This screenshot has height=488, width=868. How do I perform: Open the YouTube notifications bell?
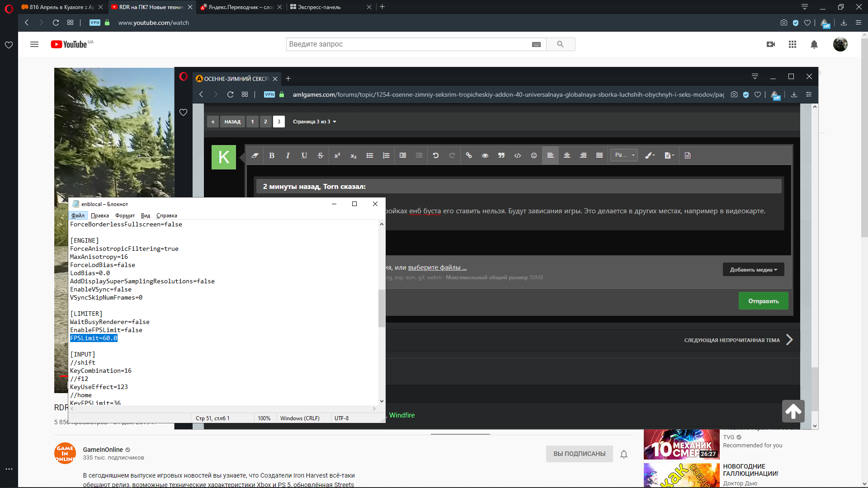click(814, 44)
